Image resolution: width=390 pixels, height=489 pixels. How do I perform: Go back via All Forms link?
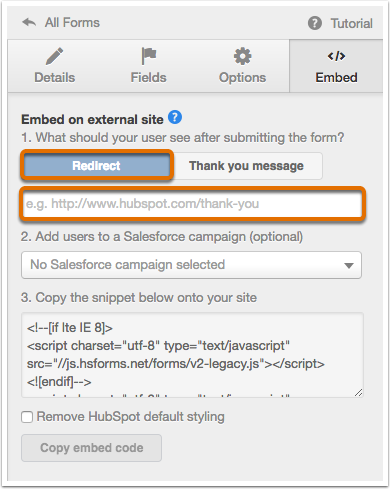tap(72, 23)
